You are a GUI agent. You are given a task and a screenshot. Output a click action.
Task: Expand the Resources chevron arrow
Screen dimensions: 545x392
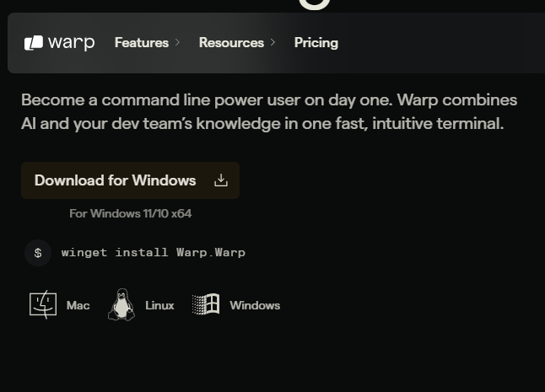click(x=272, y=42)
